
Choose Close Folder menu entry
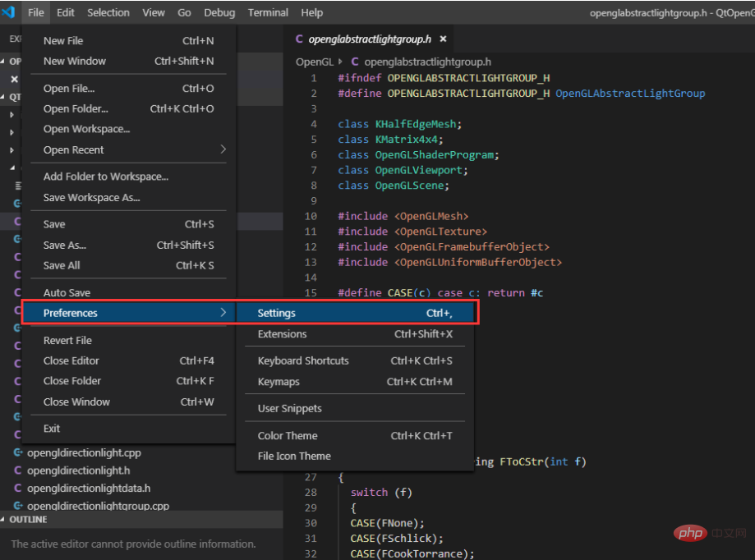coord(128,381)
